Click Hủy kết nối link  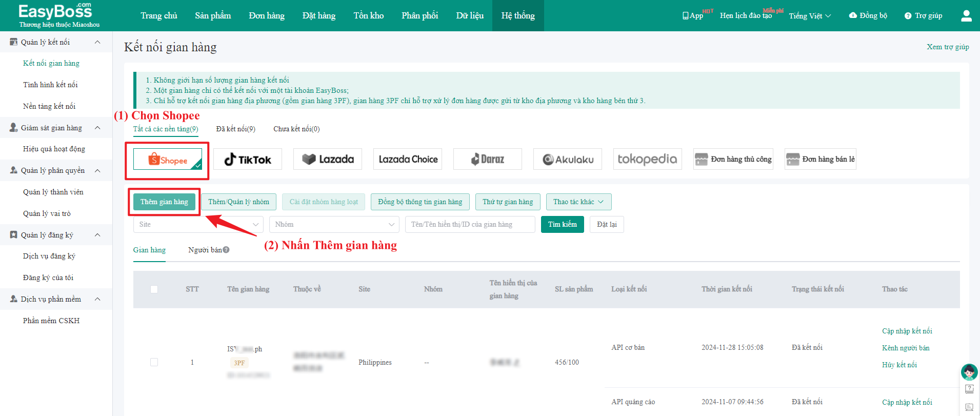coord(899,365)
